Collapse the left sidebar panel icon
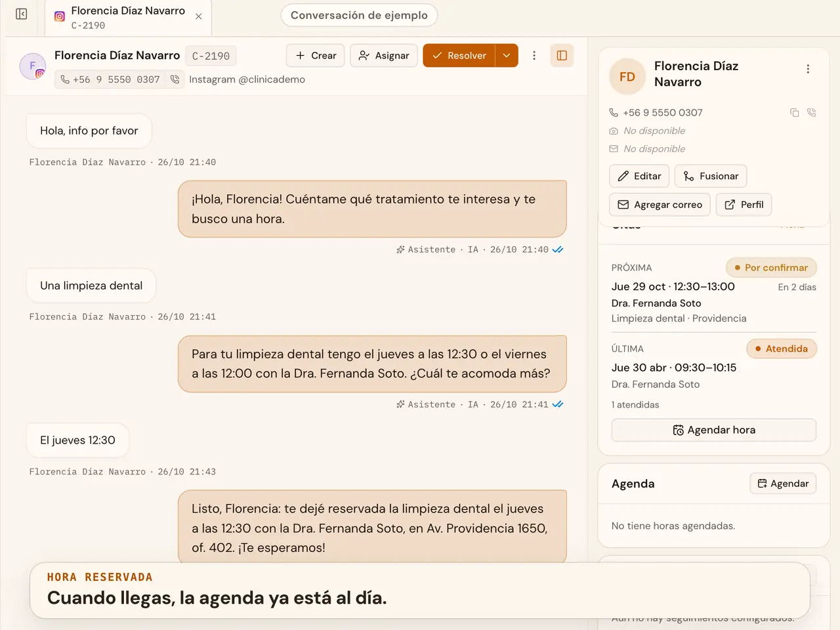 click(21, 14)
